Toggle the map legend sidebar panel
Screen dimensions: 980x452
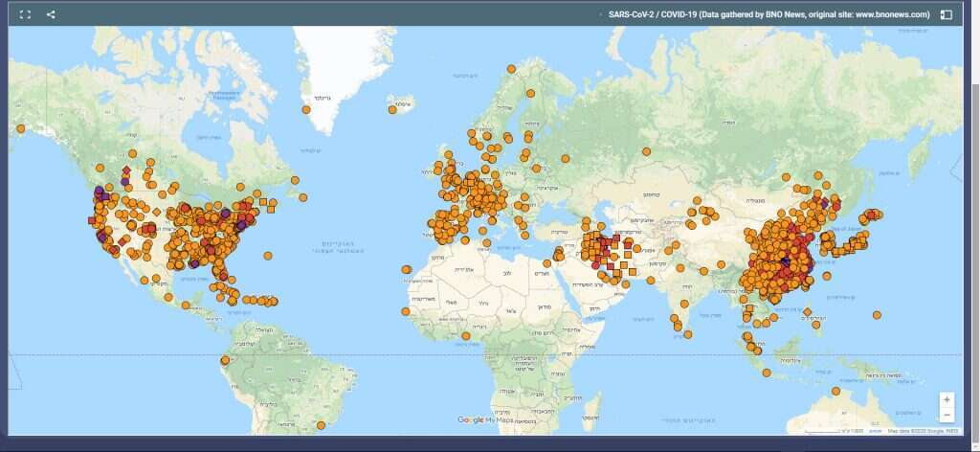[946, 14]
